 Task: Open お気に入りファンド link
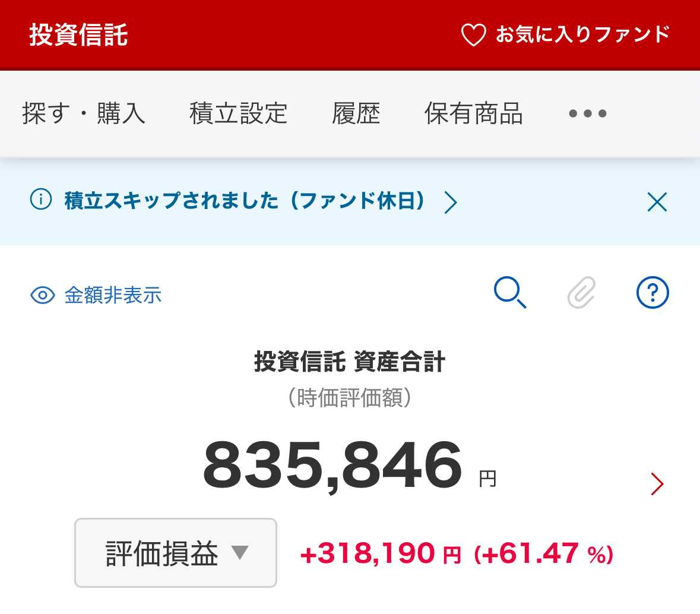pyautogui.click(x=582, y=35)
